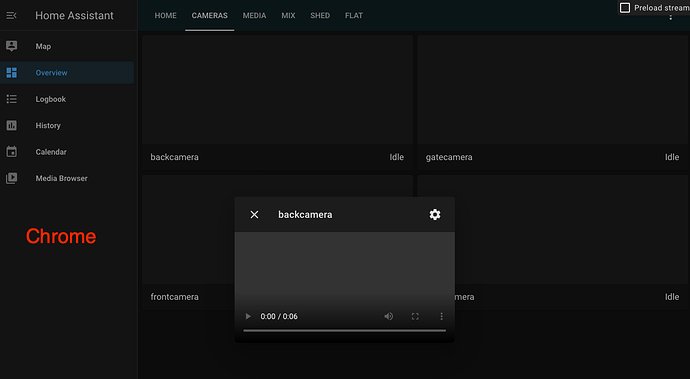Enable the Preload stream checkbox
690x379 pixels.
(625, 7)
